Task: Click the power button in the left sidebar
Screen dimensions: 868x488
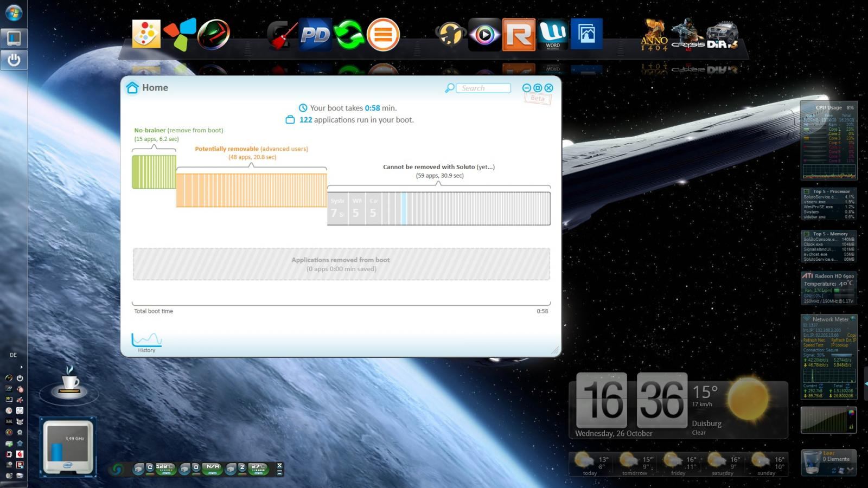Action: click(14, 59)
